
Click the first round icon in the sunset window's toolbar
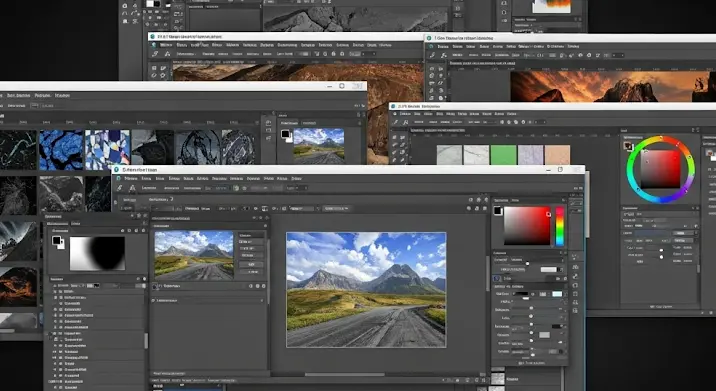point(580,55)
